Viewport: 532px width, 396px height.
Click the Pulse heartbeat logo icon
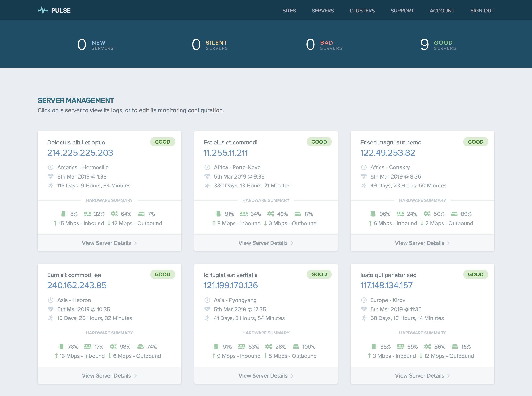click(43, 10)
